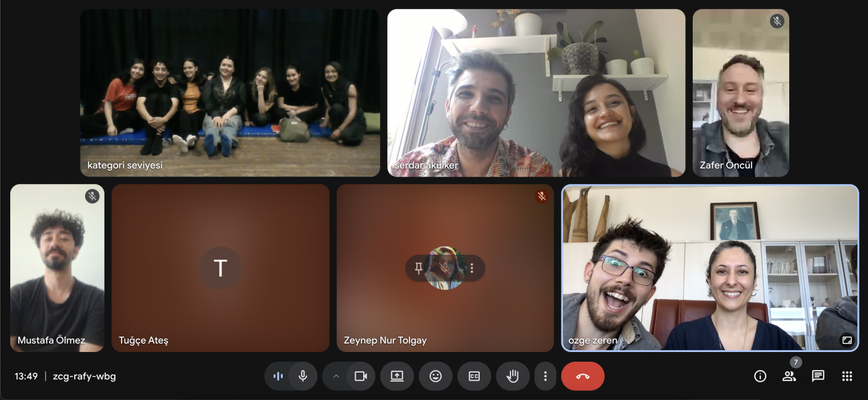Click the 'Zafer Öncül' name label
This screenshot has height=400, width=868.
coord(726,165)
